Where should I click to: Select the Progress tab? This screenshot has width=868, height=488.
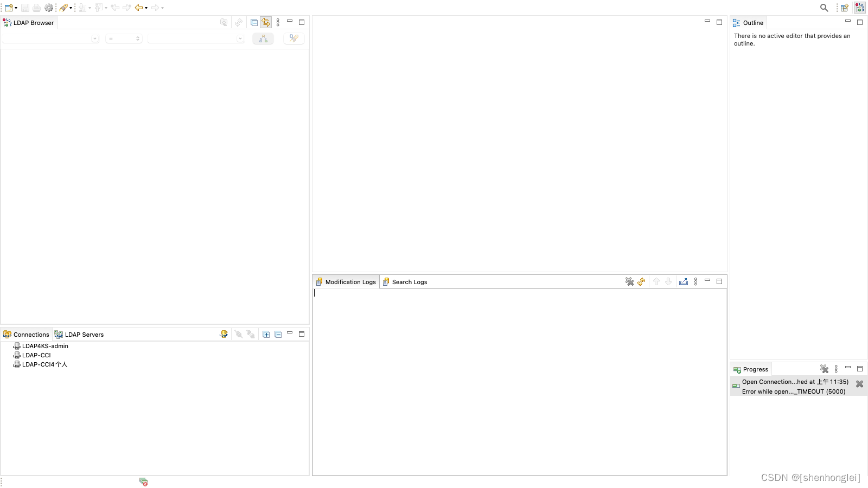pos(751,369)
